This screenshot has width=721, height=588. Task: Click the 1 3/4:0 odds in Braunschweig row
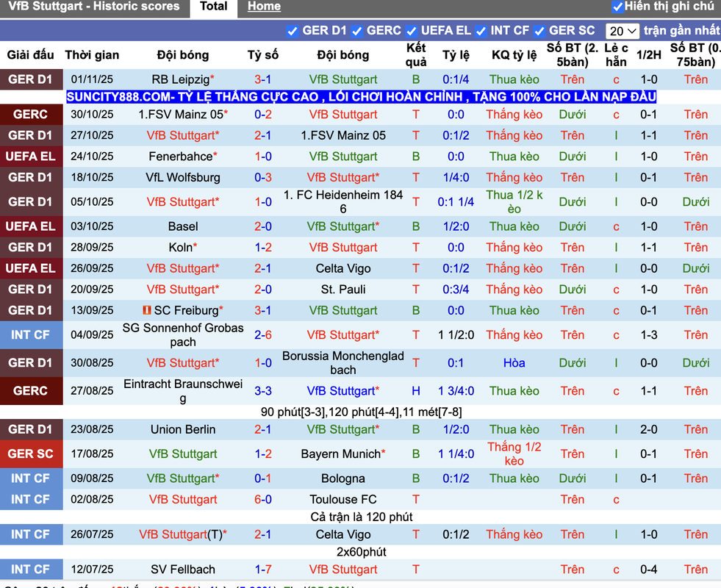coord(456,391)
